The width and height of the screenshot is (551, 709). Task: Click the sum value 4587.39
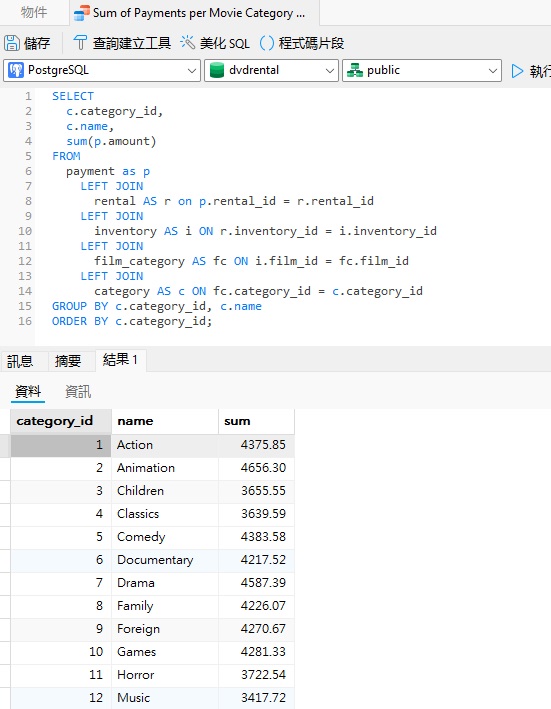256,583
